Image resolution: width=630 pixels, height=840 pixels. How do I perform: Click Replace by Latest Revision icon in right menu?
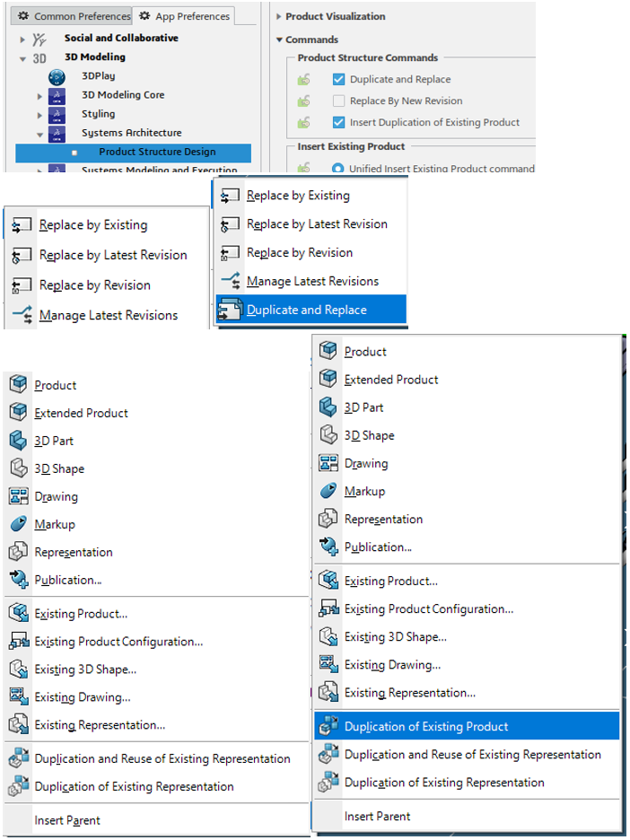(x=231, y=224)
